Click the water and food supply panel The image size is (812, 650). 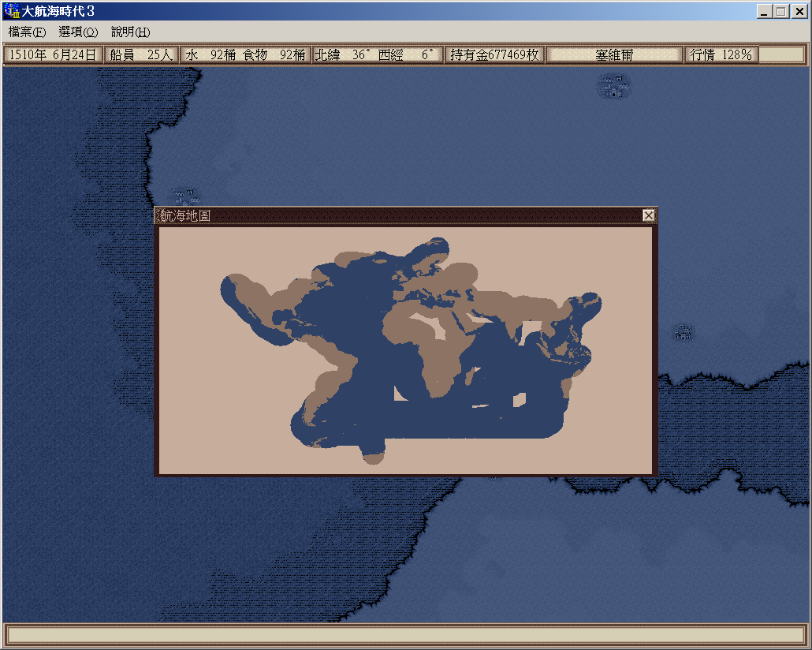point(245,54)
